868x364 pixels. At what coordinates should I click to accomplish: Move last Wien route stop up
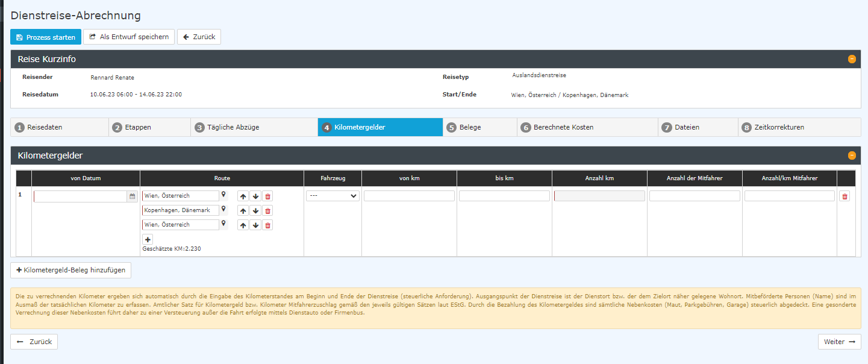[243, 225]
